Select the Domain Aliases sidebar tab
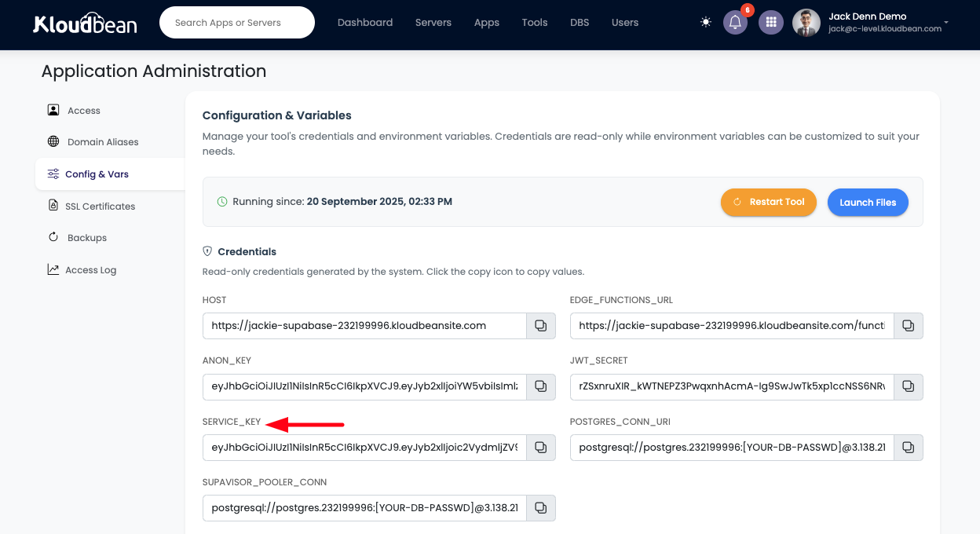 (102, 142)
